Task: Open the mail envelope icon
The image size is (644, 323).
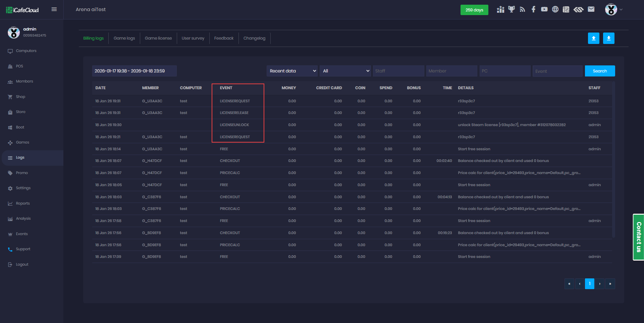Action: tap(591, 9)
